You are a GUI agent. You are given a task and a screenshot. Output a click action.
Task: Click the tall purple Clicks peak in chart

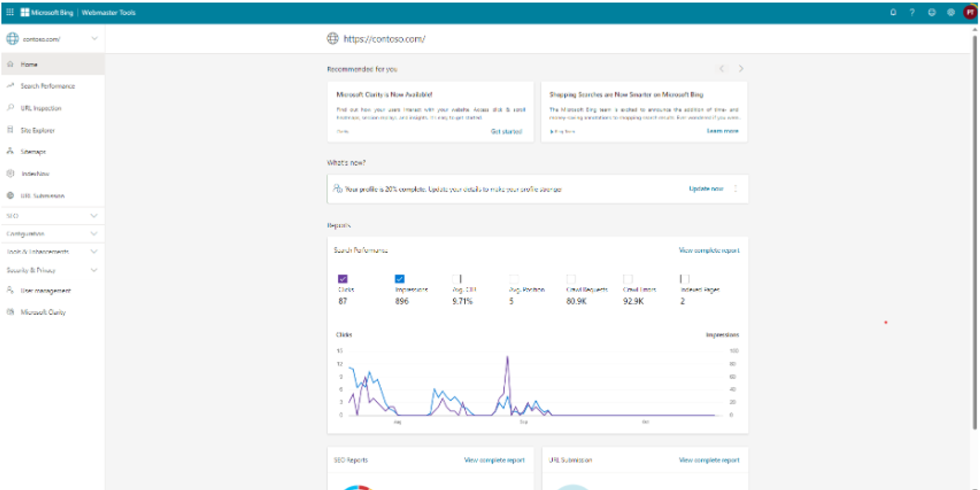(508, 357)
